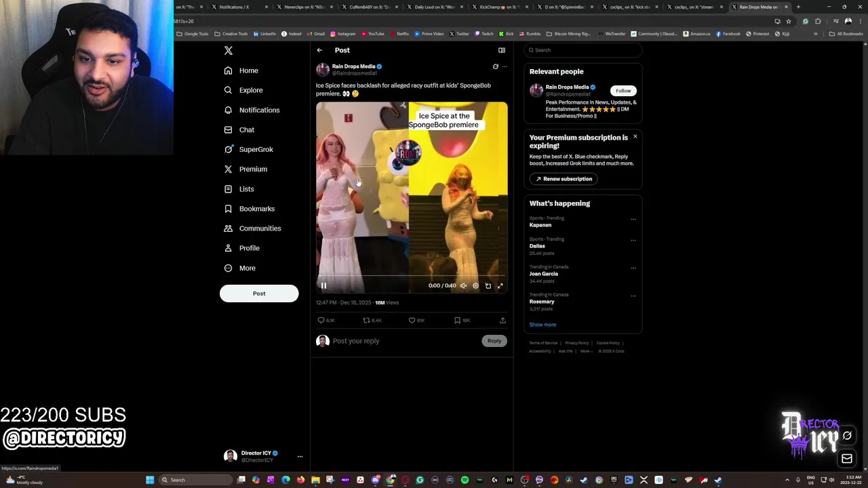Mute the video volume
The height and width of the screenshot is (488, 868).
tap(464, 285)
